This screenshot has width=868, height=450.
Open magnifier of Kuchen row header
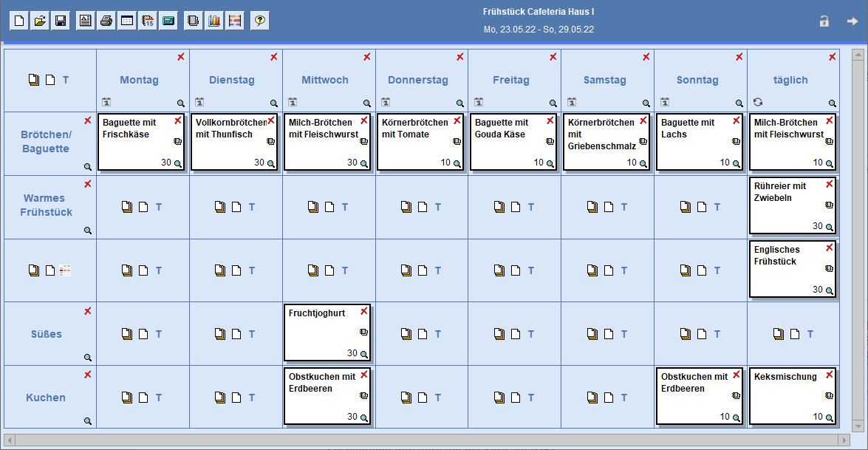tap(88, 421)
